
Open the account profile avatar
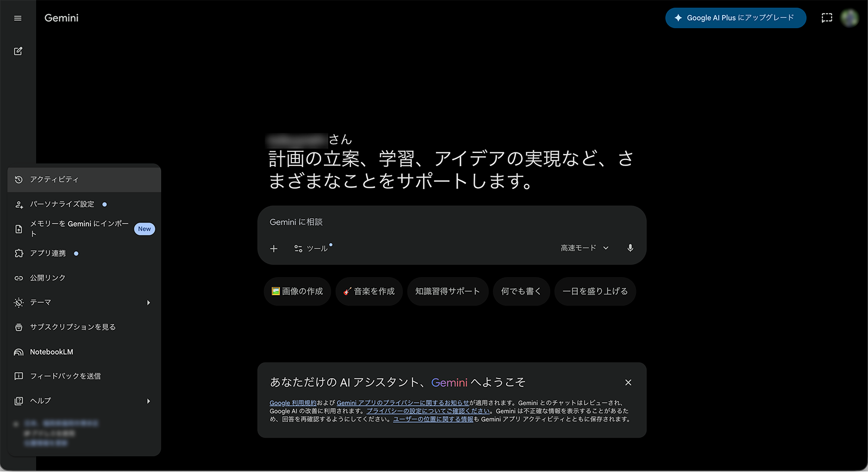[x=850, y=18]
